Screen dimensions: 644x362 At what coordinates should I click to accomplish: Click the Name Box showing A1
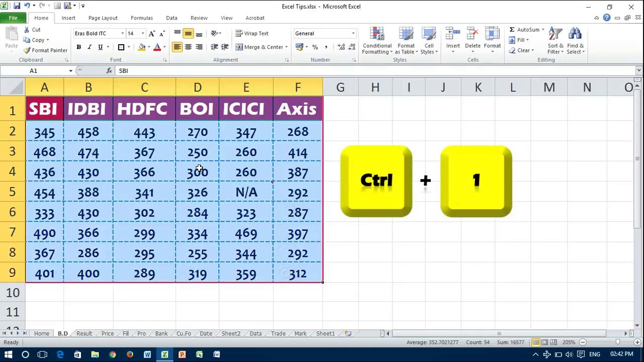point(33,71)
